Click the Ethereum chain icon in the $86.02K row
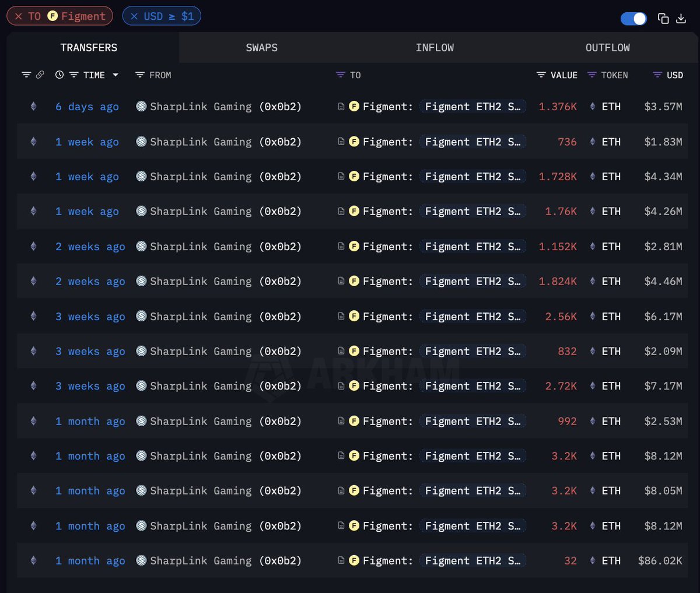The width and height of the screenshot is (700, 593). (x=33, y=560)
